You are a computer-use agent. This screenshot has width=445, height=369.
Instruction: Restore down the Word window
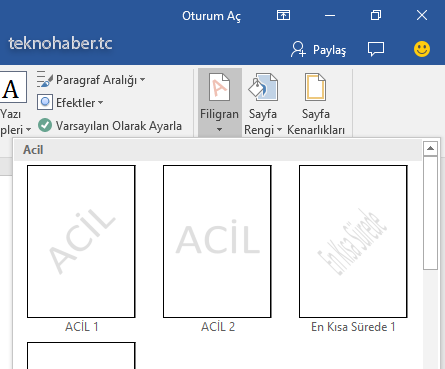pos(376,15)
